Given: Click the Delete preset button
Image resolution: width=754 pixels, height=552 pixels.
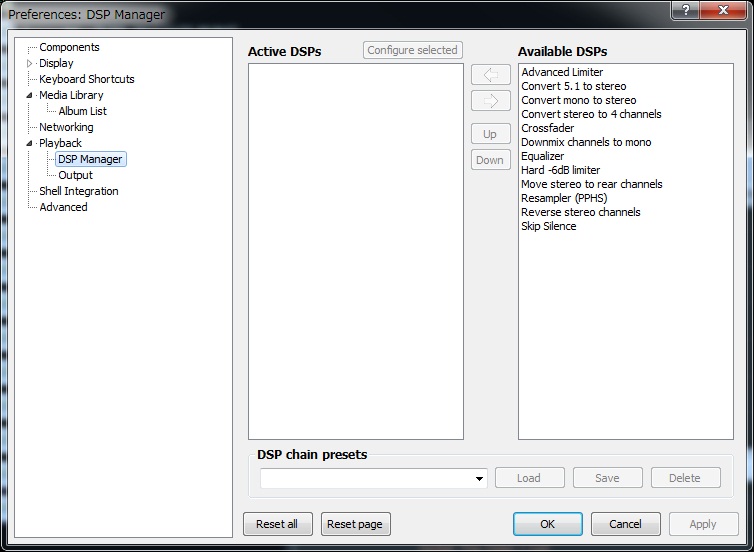Looking at the screenshot, I should tap(685, 478).
